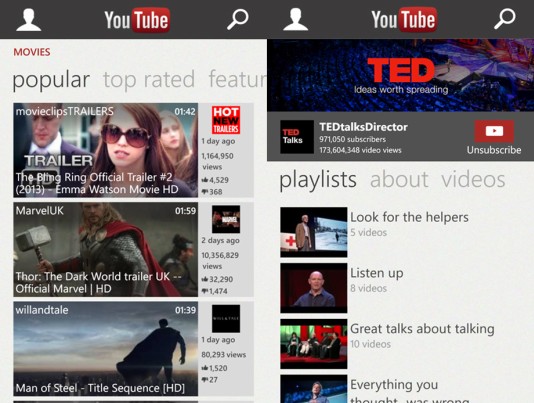Click the 01:42 duration label
The width and height of the screenshot is (534, 403).
click(x=185, y=112)
